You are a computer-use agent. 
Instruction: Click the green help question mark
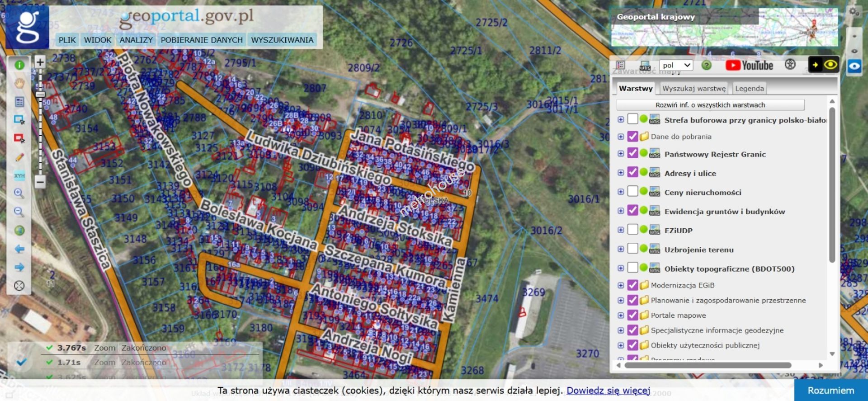pos(706,66)
